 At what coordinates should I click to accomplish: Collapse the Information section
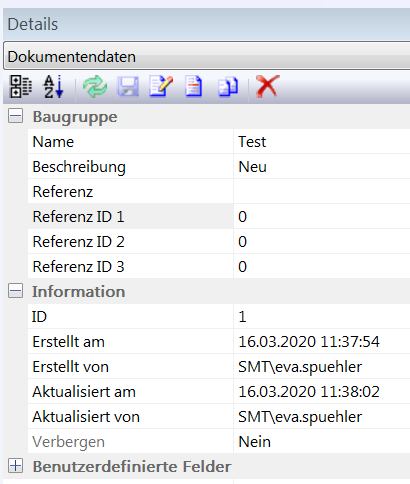point(15,291)
